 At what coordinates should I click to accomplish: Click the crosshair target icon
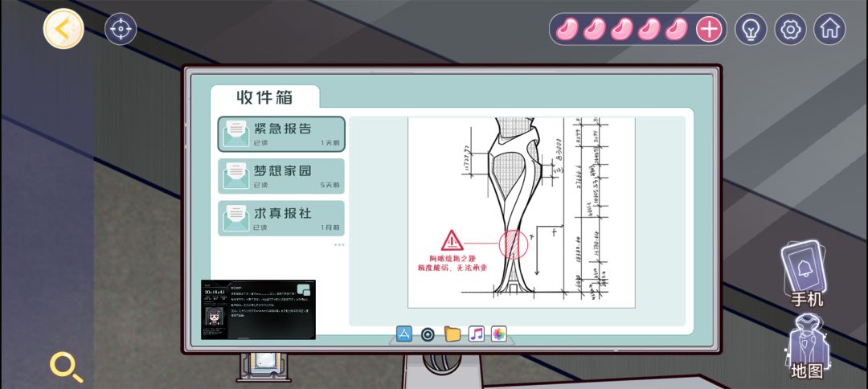[120, 29]
